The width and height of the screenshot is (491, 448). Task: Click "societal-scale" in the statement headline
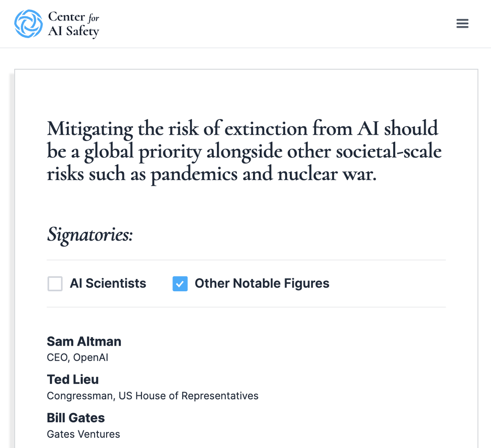[389, 152]
